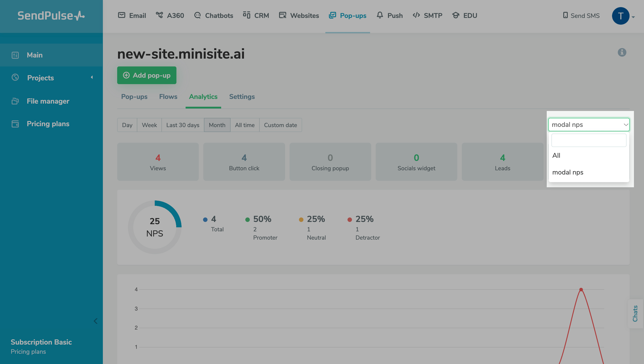Click the Push bell icon
Viewport: 644px width, 364px height.
pos(380,15)
